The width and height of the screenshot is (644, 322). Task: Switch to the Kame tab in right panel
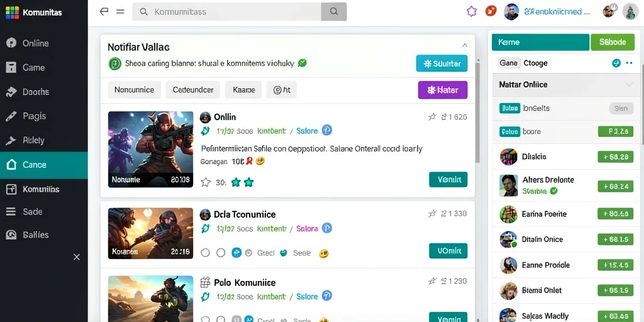coord(540,42)
